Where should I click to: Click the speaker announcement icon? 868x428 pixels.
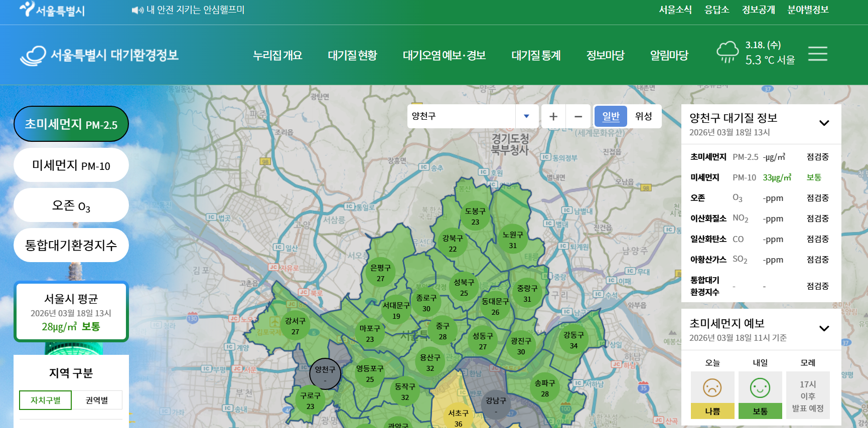[x=137, y=10]
